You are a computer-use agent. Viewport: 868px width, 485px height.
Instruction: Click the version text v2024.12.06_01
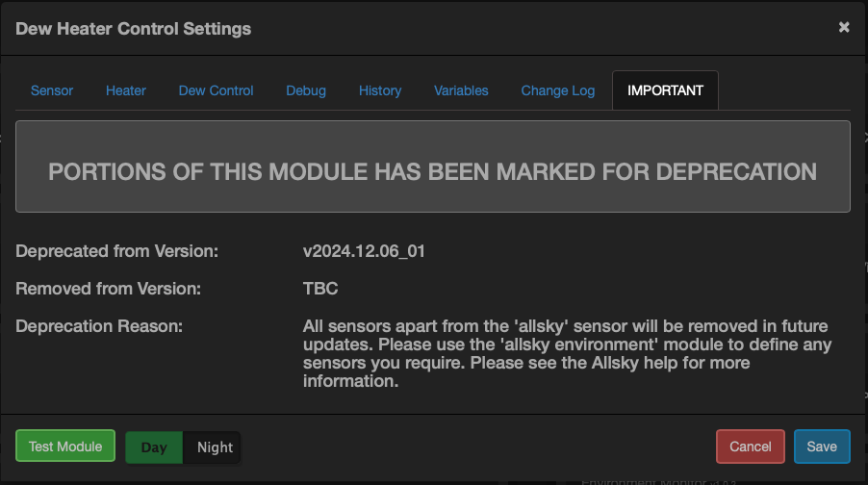(364, 252)
